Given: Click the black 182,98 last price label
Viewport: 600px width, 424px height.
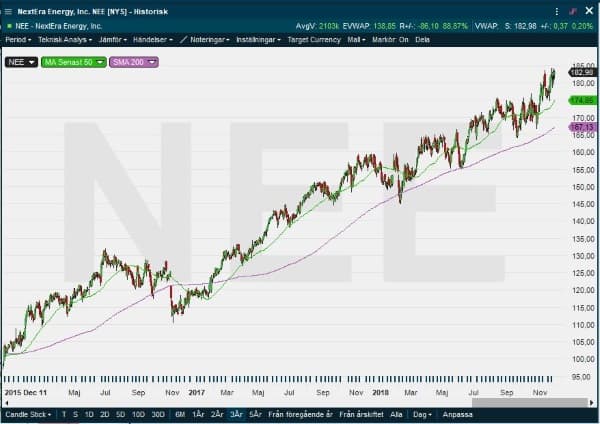Looking at the screenshot, I should pos(583,72).
